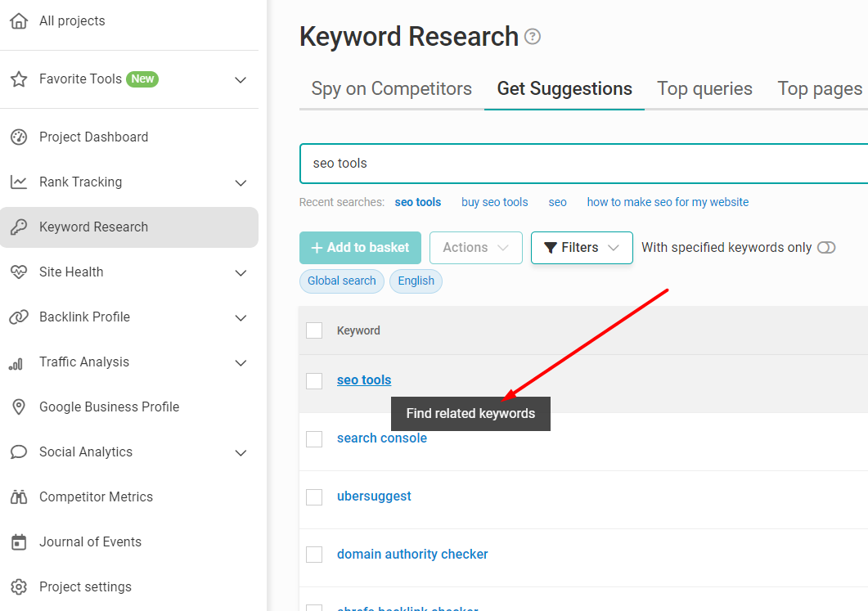Expand the Social Analytics chevron

pos(241,452)
